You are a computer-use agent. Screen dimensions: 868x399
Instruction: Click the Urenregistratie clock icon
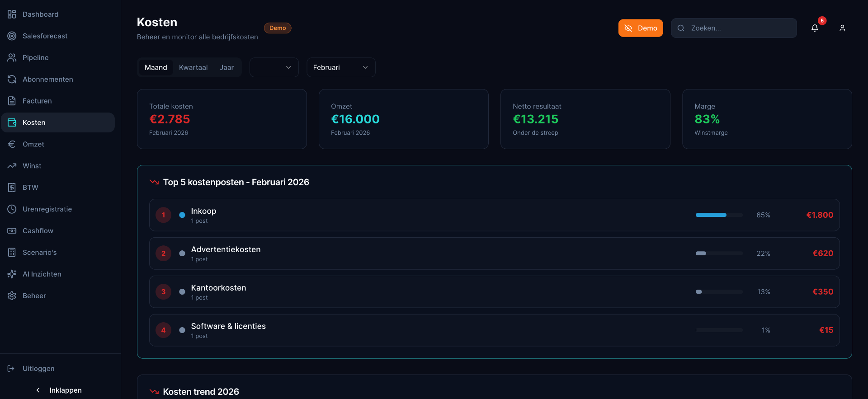pyautogui.click(x=12, y=209)
